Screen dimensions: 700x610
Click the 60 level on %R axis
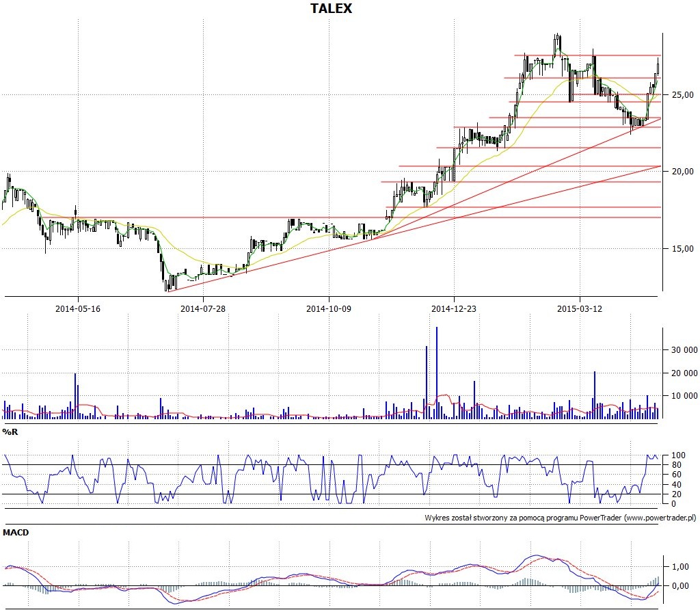pos(677,475)
